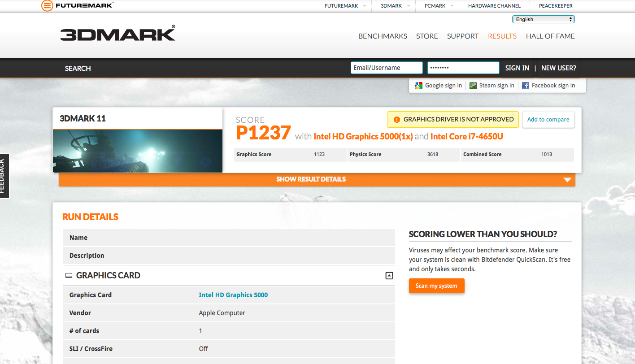This screenshot has height=364, width=635.
Task: Click the Apple Computer vendor value
Action: click(222, 313)
